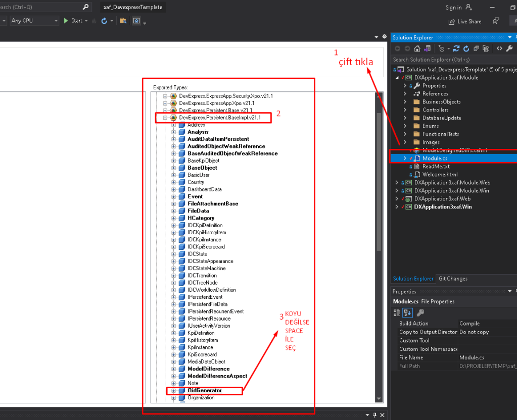Click Sync with Active Document icon
517x420 pixels.
tap(456, 48)
